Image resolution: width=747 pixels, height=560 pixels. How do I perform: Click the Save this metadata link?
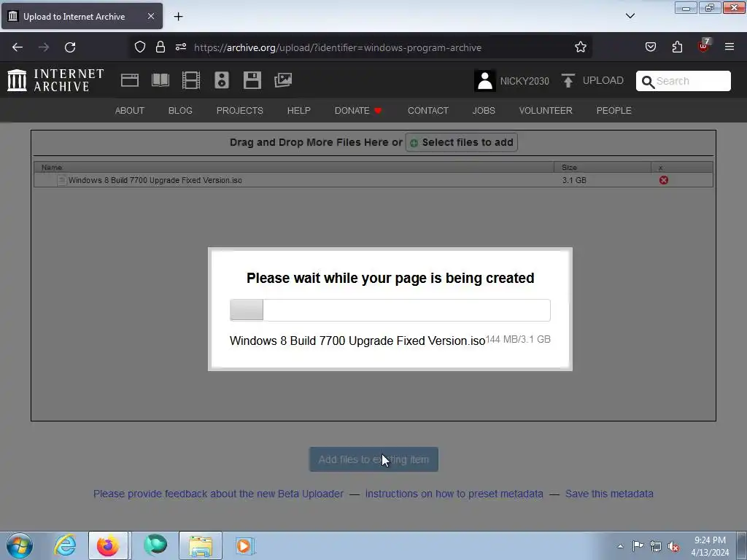coord(609,494)
